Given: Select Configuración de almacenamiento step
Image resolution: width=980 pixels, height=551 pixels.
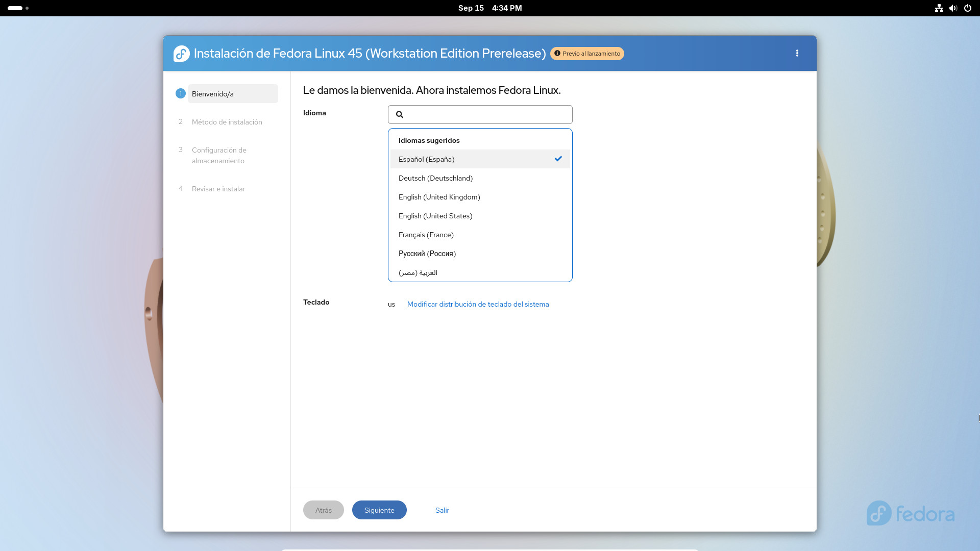Looking at the screenshot, I should (x=219, y=155).
